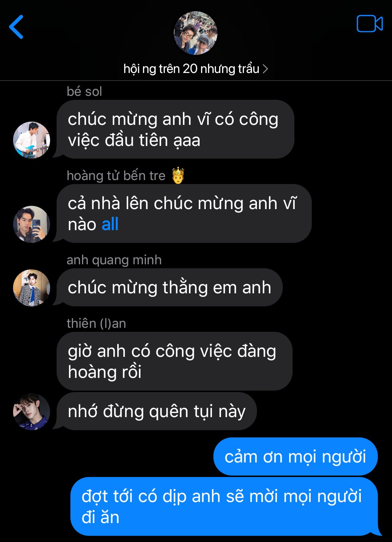The image size is (392, 542).
Task: Expand group details chevron beside group name
Action: 265,69
